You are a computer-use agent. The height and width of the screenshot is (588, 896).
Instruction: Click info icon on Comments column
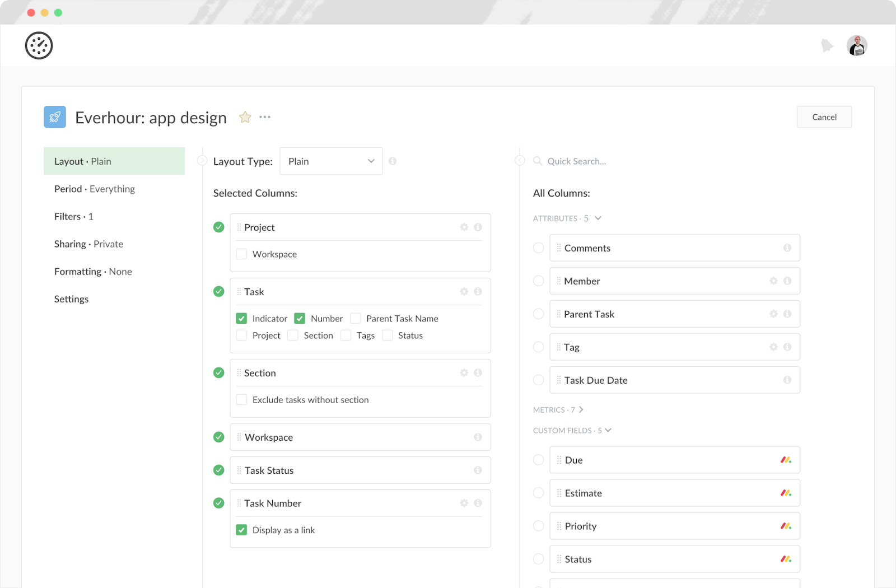click(787, 248)
